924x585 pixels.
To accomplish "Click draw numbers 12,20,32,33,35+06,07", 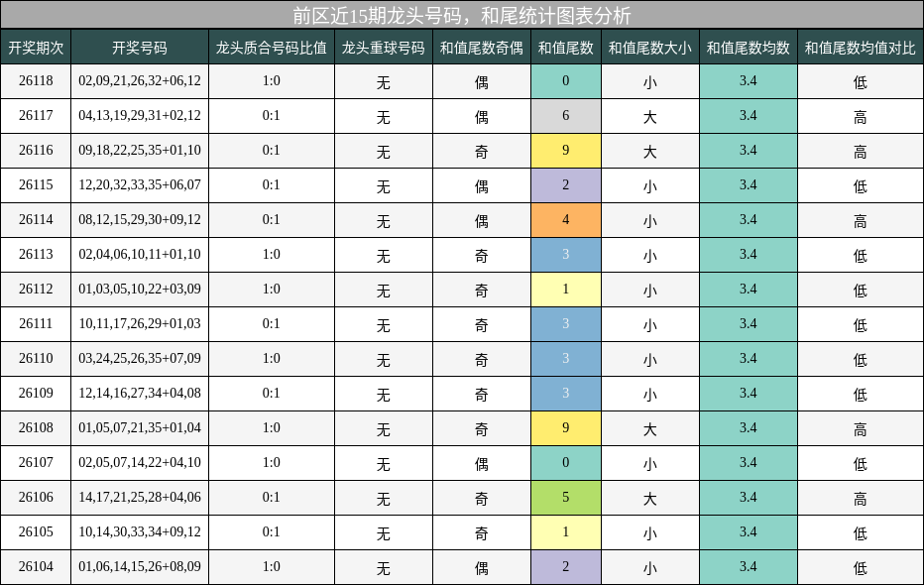I will (140, 185).
